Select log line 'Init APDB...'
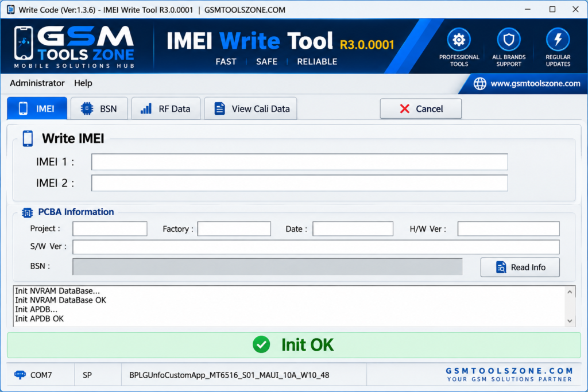Viewport: 588px width, 392px height. point(36,309)
